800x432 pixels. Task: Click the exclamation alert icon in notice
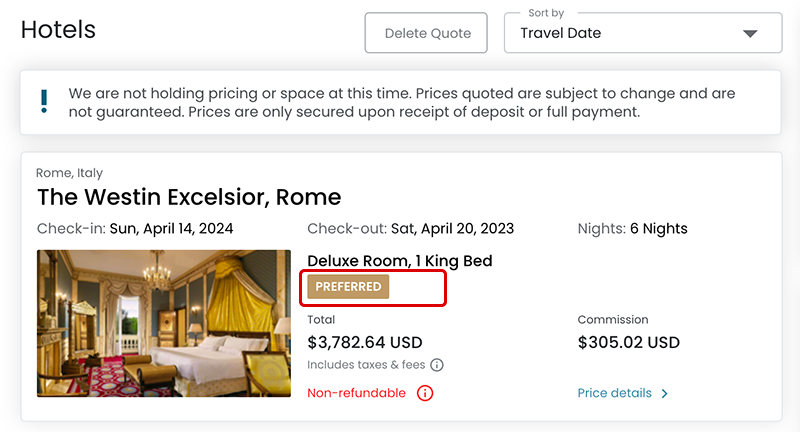pyautogui.click(x=43, y=101)
